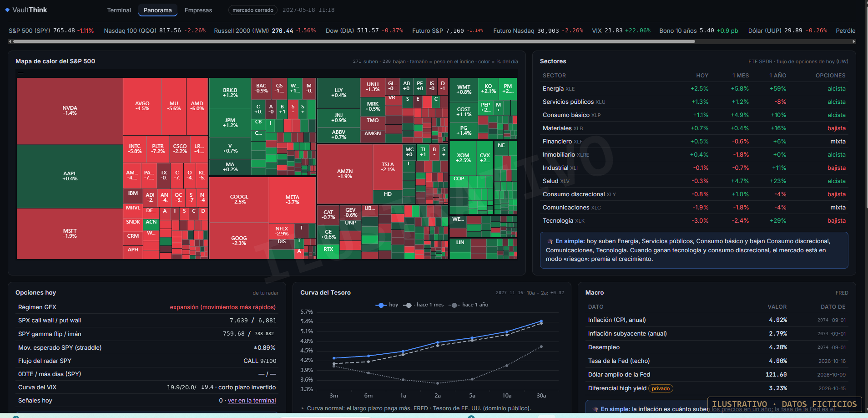Screen dimensions: 868x418
Task: Toggle the 'hoy' series in Treasury curve legend
Action: coord(387,305)
